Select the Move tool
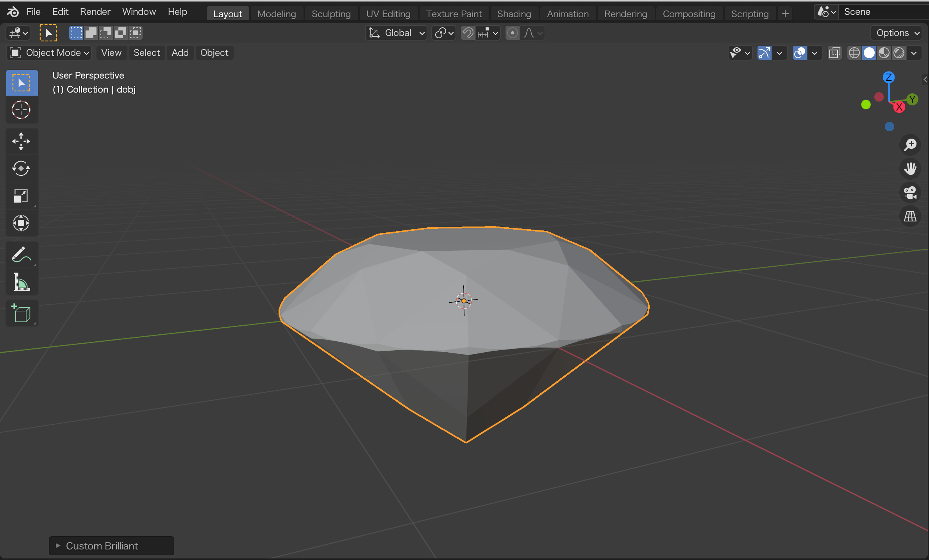Viewport: 929px width, 560px height. [x=21, y=141]
